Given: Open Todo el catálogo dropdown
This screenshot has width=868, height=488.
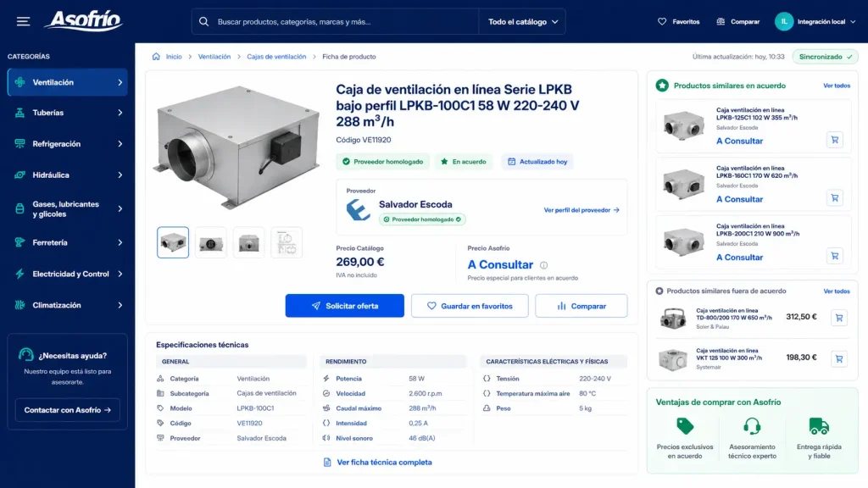Looking at the screenshot, I should tap(522, 21).
